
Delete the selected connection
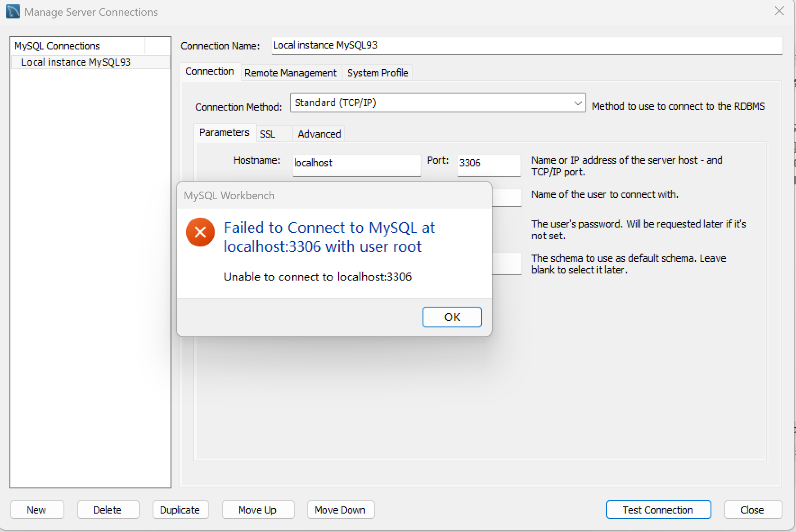point(108,510)
